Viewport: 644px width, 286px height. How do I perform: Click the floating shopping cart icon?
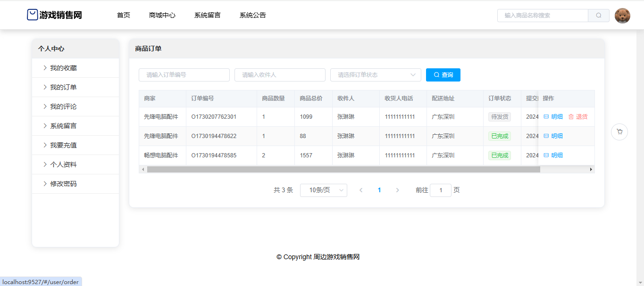click(619, 132)
